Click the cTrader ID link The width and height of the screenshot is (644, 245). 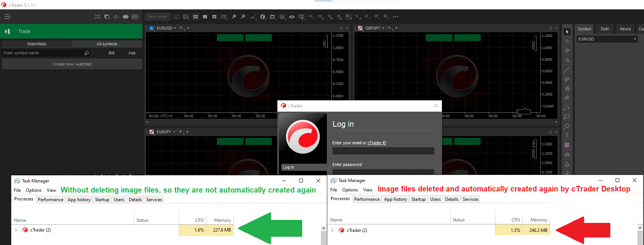coord(377,143)
